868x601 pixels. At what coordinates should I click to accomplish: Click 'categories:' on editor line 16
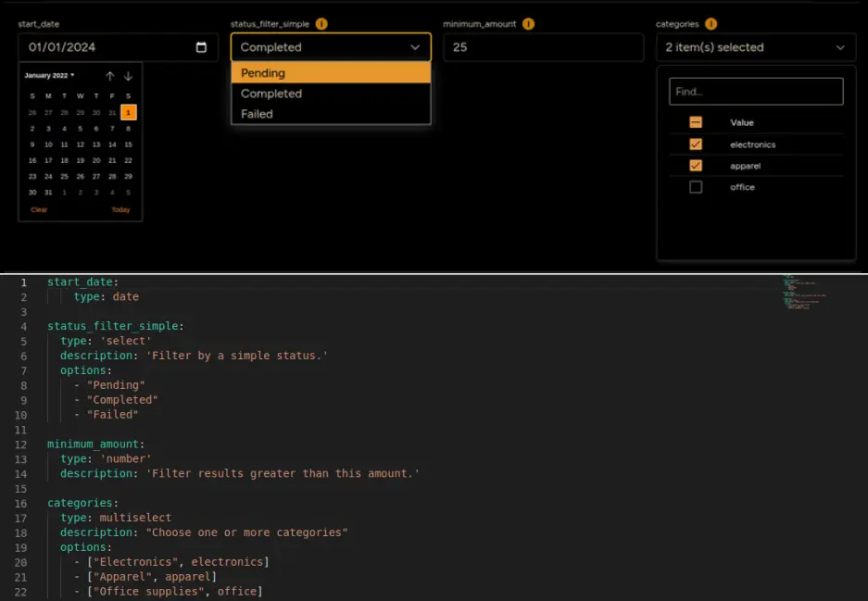(x=82, y=503)
